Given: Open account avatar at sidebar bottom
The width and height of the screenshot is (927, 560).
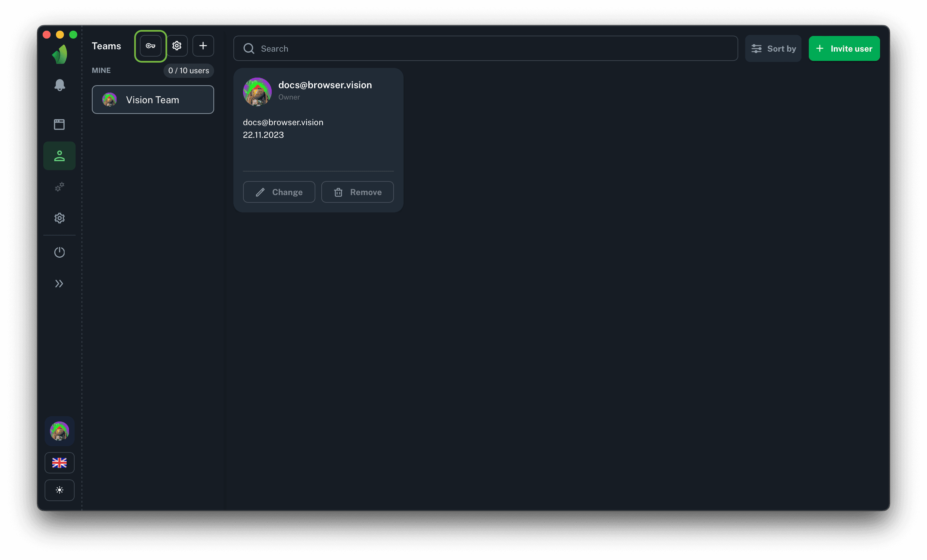Looking at the screenshot, I should [60, 431].
